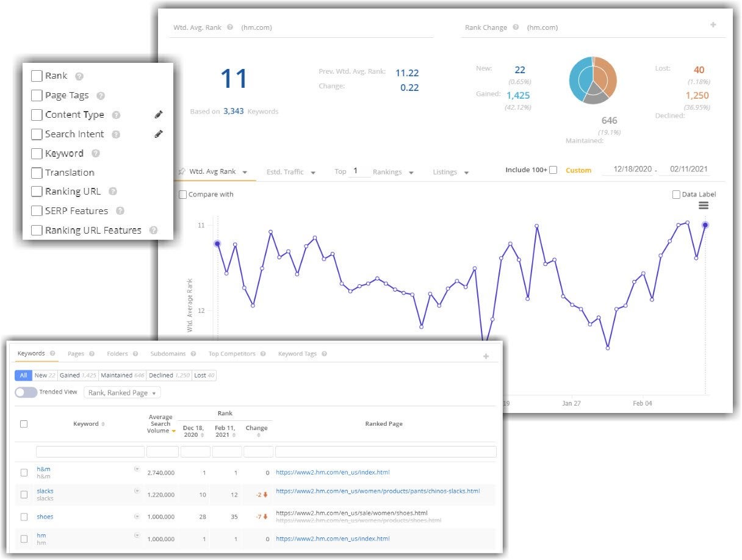Image resolution: width=742 pixels, height=560 pixels.
Task: Switch to the Top Competitors tab
Action: (x=231, y=353)
